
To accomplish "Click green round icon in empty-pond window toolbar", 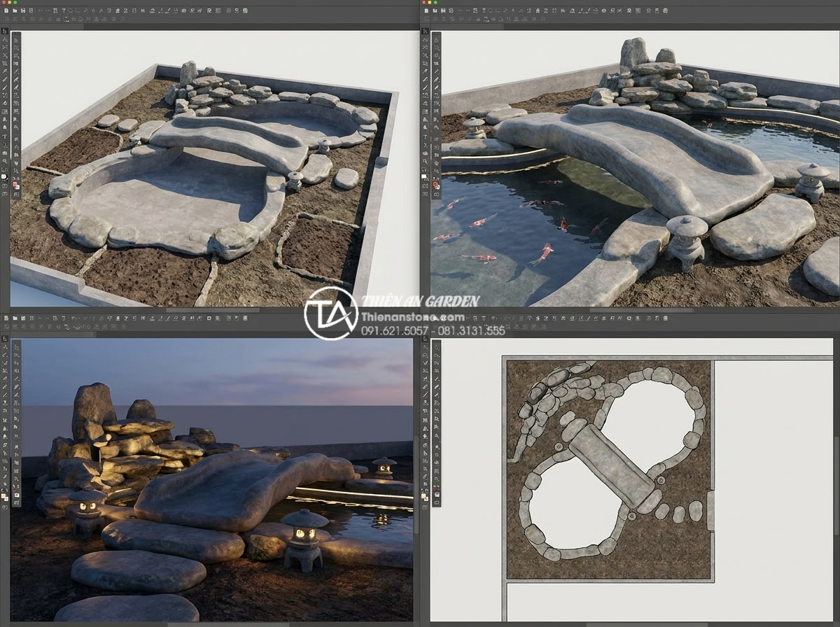I will pos(245,10).
